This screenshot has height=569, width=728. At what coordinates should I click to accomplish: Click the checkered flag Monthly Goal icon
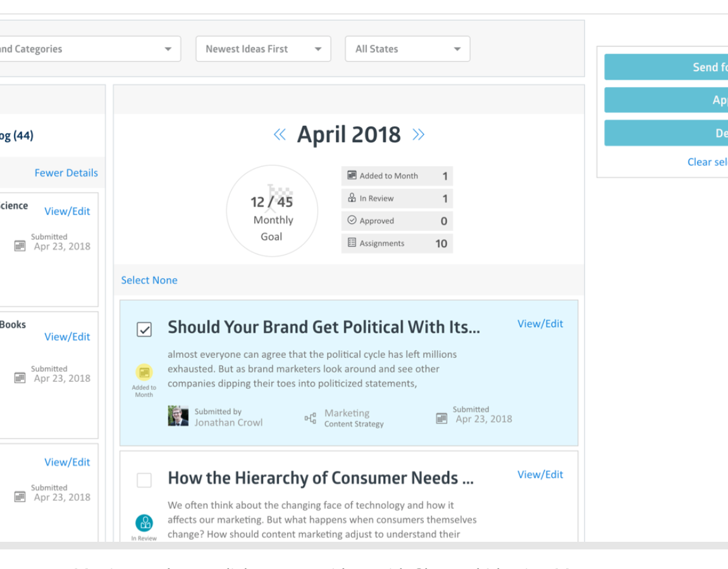(280, 197)
